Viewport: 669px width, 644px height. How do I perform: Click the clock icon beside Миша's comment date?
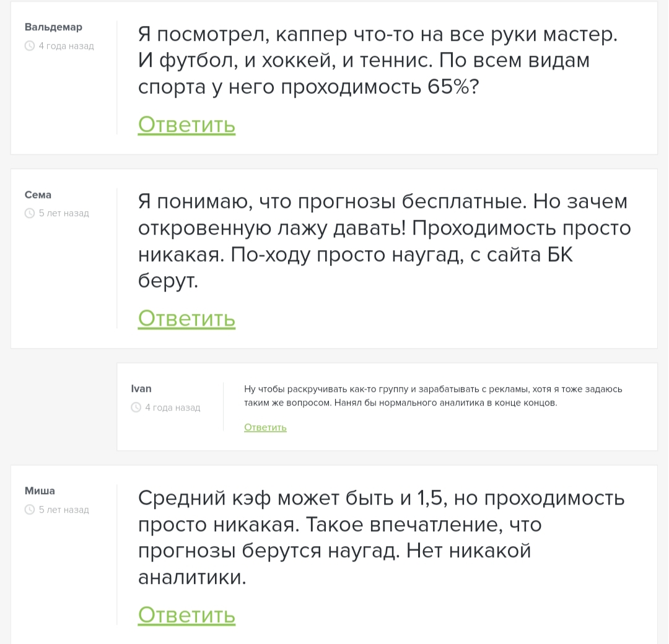coord(29,510)
